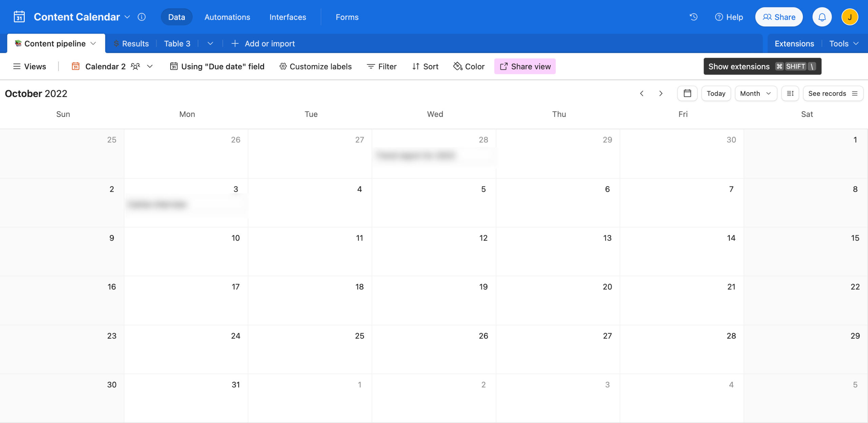868x423 pixels.
Task: Open the blurred record on October 3
Action: (x=186, y=204)
